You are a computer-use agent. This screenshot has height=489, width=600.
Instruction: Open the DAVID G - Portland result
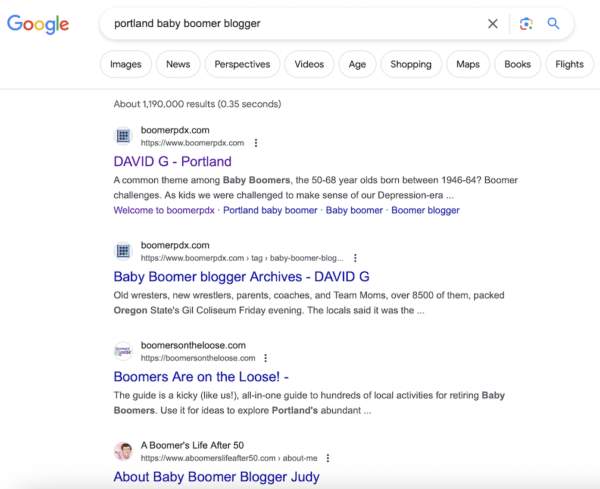click(x=172, y=161)
